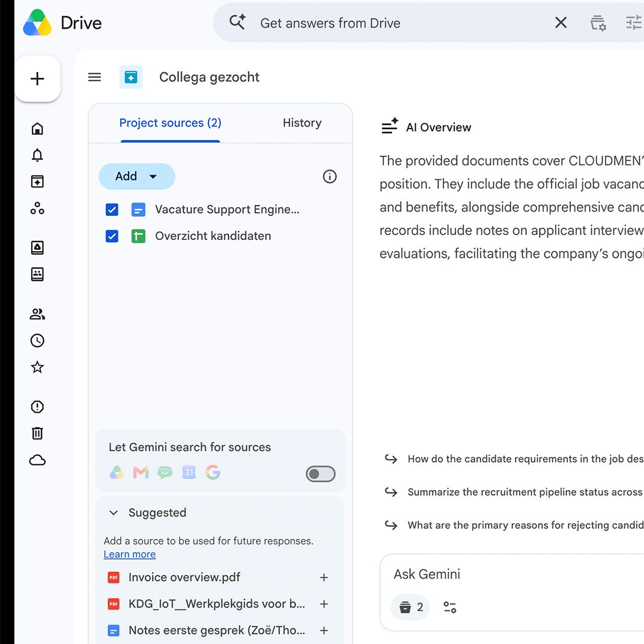Viewport: 644px width, 644px height.
Task: Click the Gemini search sparkle magnifier icon
Action: [x=237, y=22]
